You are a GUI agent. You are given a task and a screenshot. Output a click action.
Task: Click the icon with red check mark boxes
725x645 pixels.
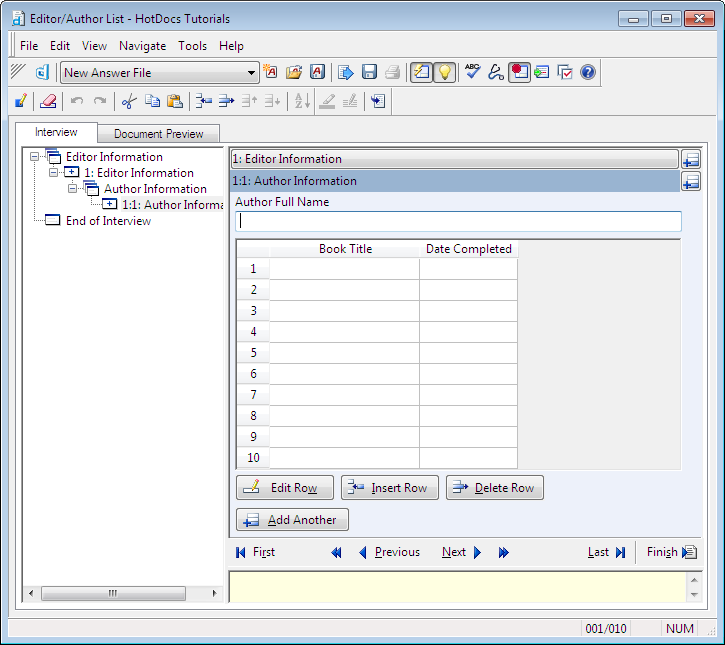tap(565, 72)
